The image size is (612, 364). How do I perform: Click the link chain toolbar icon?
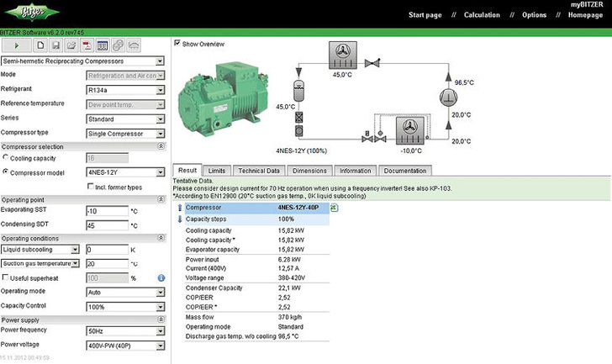[118, 45]
